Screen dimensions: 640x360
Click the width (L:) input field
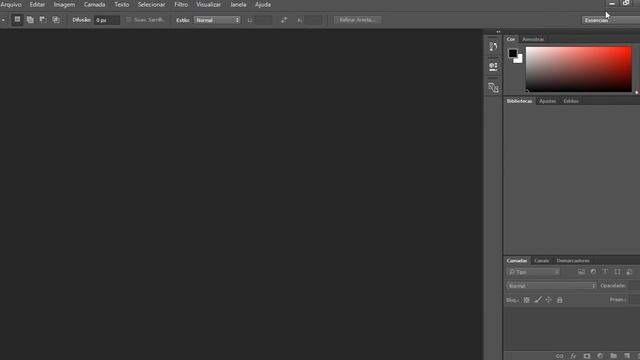click(263, 20)
